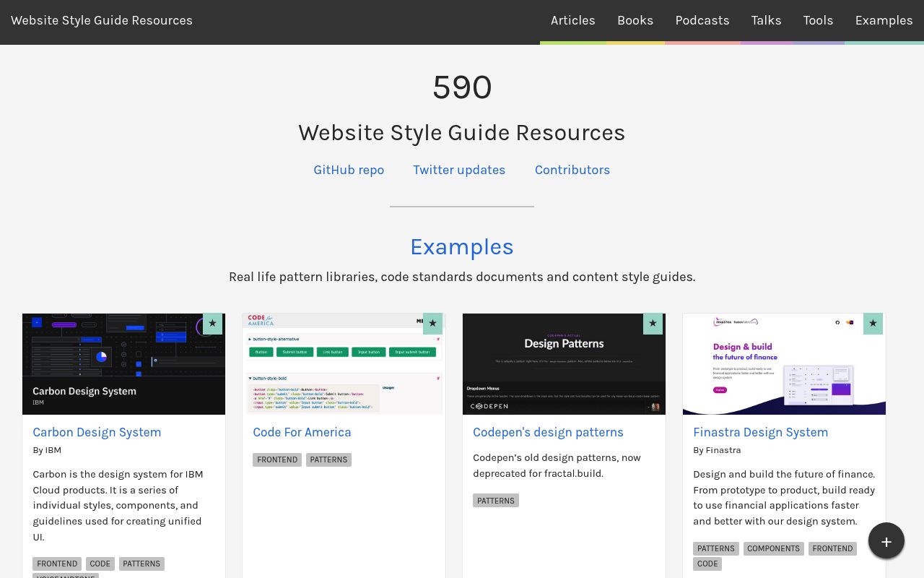
Task: Navigate to Books
Action: click(635, 20)
